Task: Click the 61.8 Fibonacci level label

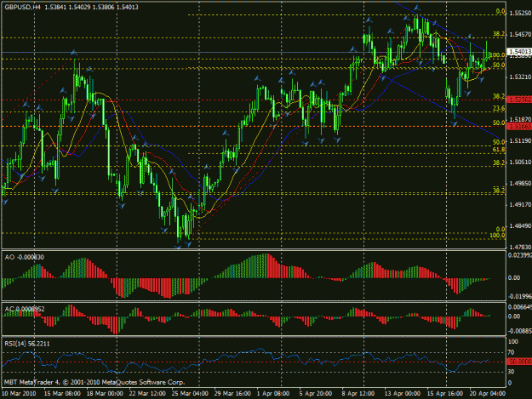Action: 499,149
